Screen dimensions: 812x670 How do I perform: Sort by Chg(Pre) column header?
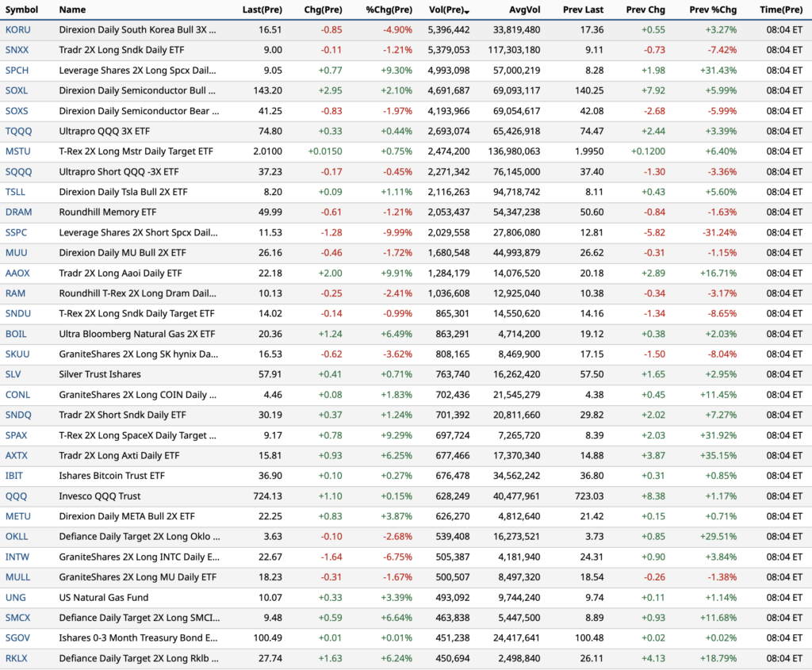click(x=324, y=10)
